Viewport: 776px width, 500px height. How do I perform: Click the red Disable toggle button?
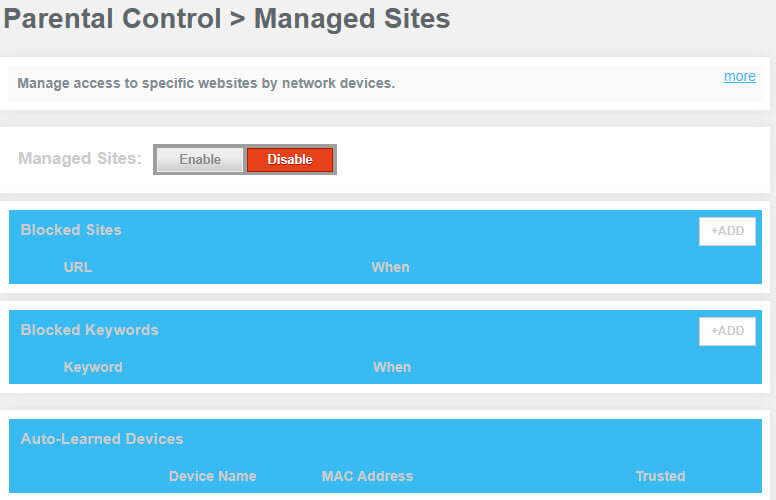click(290, 160)
